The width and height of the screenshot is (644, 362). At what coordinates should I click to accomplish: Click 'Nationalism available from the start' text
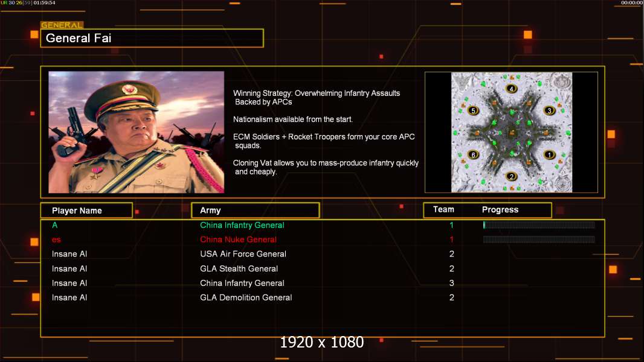coord(293,119)
